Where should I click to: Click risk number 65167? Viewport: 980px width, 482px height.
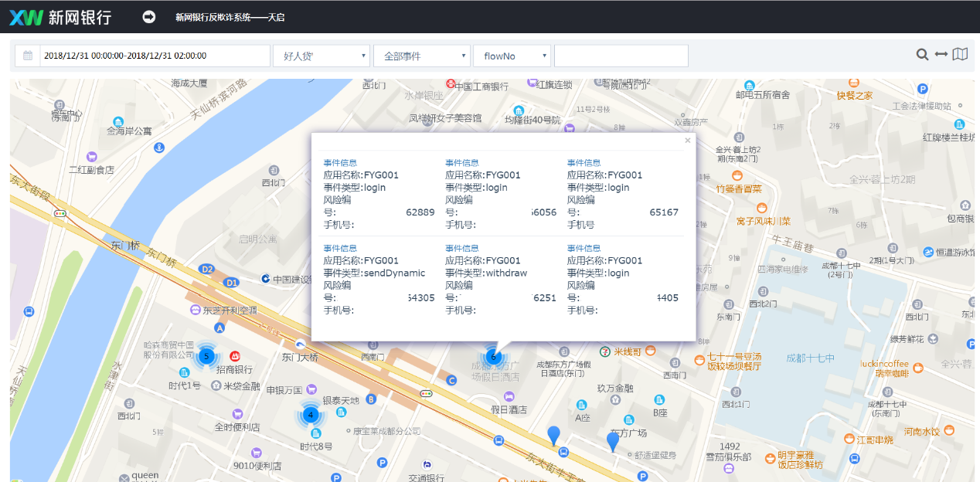(664, 212)
